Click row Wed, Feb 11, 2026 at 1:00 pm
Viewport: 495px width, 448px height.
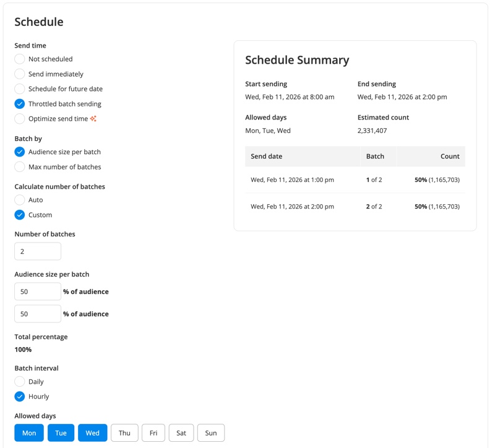click(x=355, y=179)
